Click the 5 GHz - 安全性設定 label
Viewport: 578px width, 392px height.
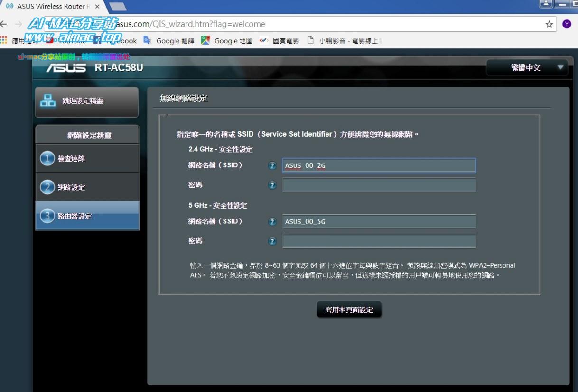click(218, 206)
